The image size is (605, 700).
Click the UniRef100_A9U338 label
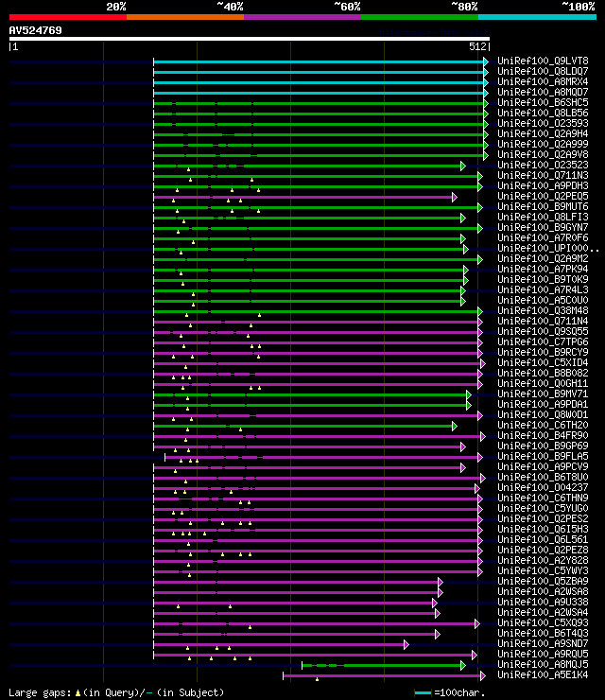pyautogui.click(x=543, y=603)
